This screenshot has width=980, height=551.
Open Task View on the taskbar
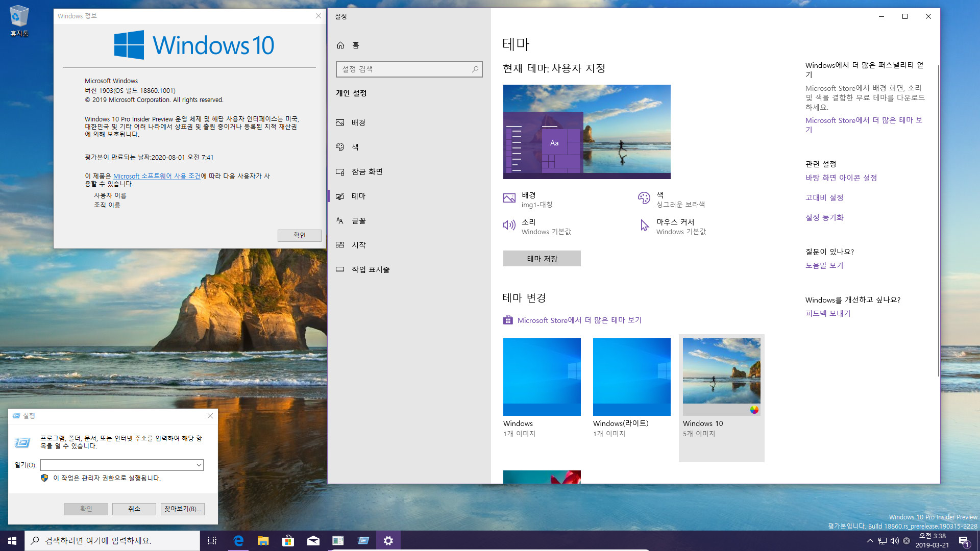pyautogui.click(x=212, y=541)
